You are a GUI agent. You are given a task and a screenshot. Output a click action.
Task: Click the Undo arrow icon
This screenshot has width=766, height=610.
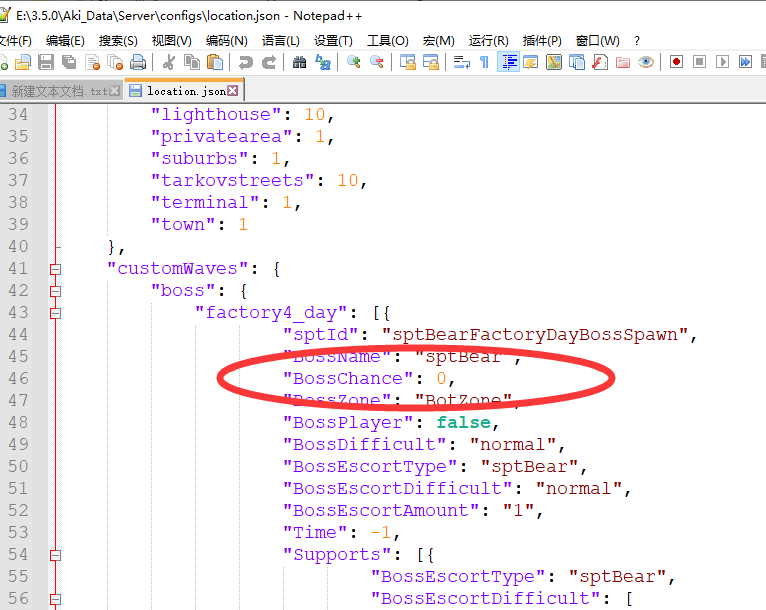click(x=245, y=62)
